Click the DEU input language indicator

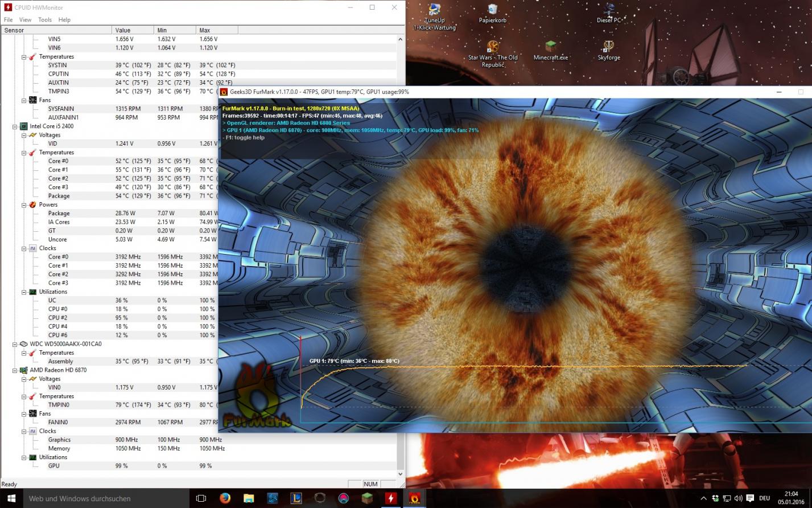click(764, 498)
